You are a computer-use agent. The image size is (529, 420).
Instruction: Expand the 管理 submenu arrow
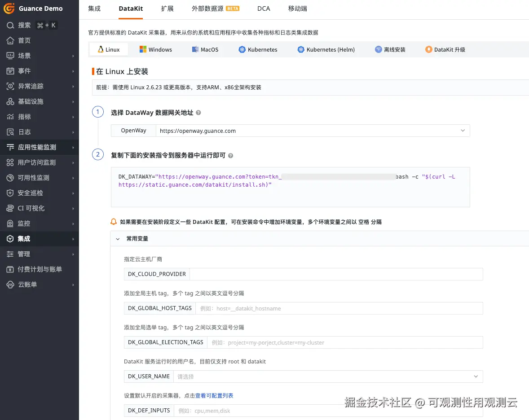[73, 254]
